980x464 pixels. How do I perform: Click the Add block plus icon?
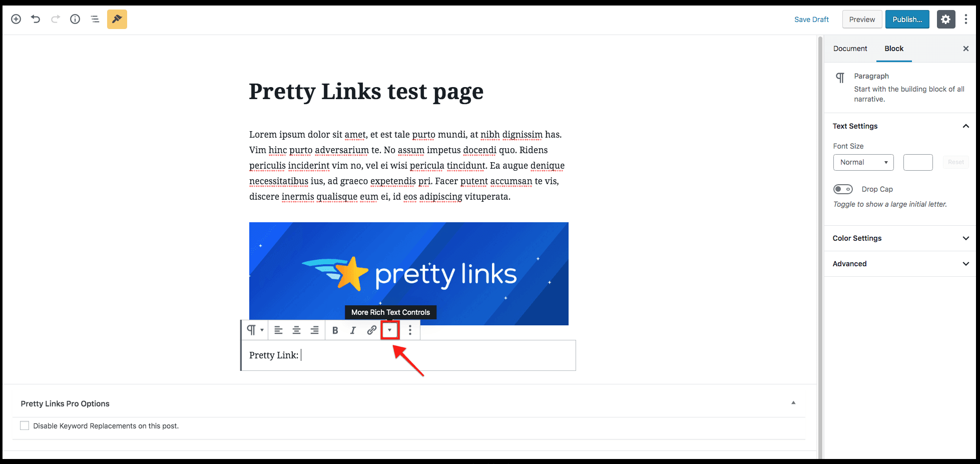(x=16, y=19)
